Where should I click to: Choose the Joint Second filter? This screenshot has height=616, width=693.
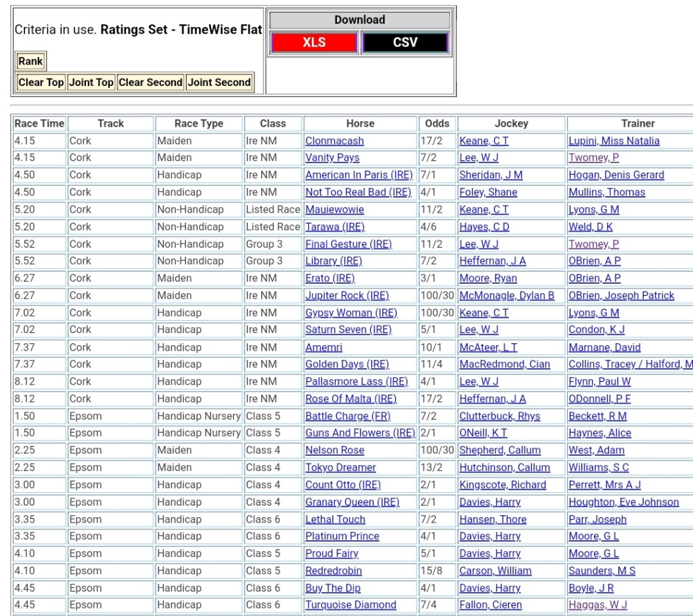coord(219,83)
